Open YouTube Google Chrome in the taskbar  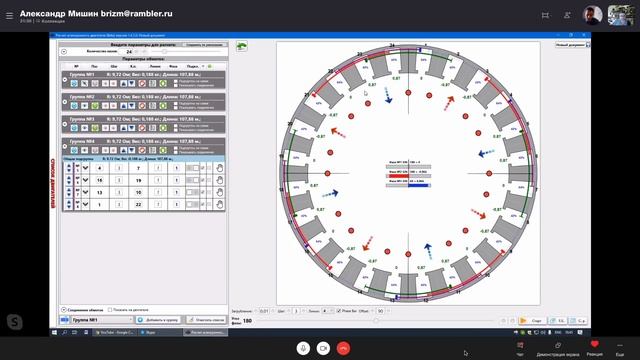116,333
